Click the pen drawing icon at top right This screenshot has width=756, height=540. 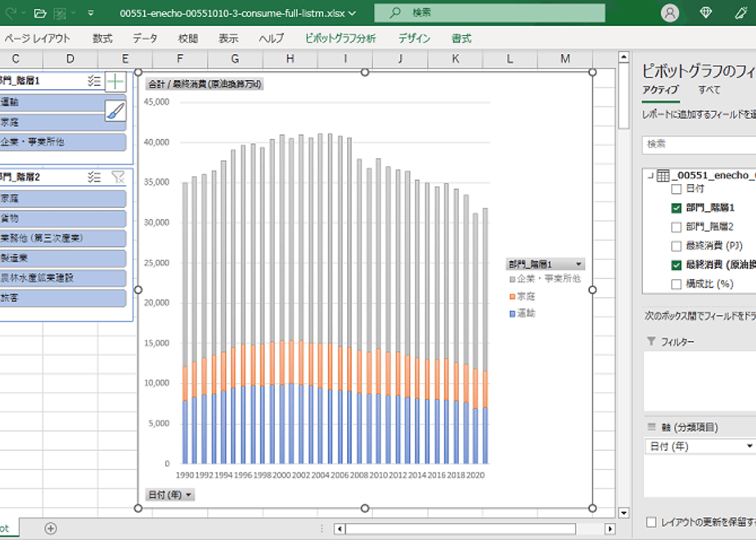click(741, 13)
